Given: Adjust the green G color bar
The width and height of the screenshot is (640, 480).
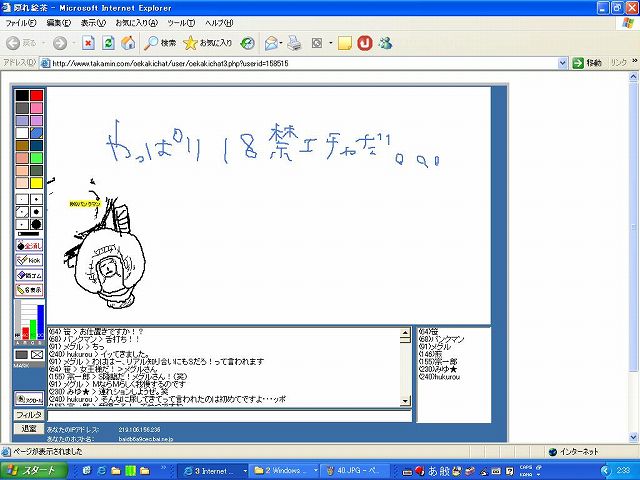Looking at the screenshot, I should tap(33, 329).
